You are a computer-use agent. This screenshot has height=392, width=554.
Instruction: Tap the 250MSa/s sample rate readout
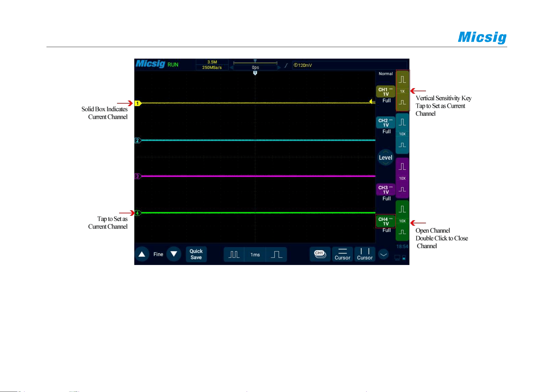(x=212, y=68)
